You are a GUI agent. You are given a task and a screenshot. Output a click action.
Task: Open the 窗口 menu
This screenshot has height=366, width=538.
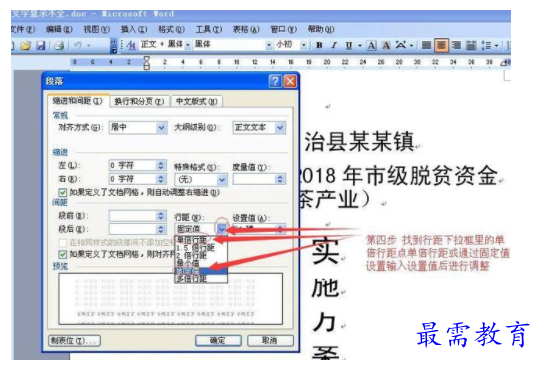[283, 29]
